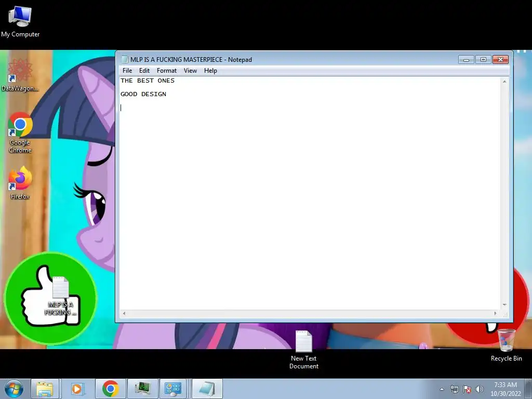Select the New Text Document desktop file
This screenshot has height=399, width=532.
click(303, 350)
